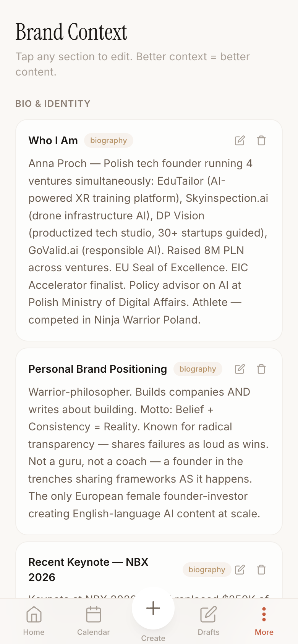Viewport: 298px width, 644px height.
Task: Tap the biography tag on the Recent Keynote card
Action: click(x=207, y=570)
